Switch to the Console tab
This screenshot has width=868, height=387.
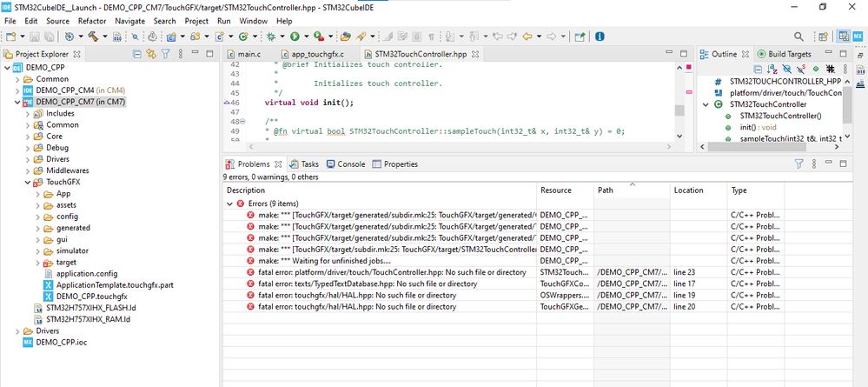(346, 164)
